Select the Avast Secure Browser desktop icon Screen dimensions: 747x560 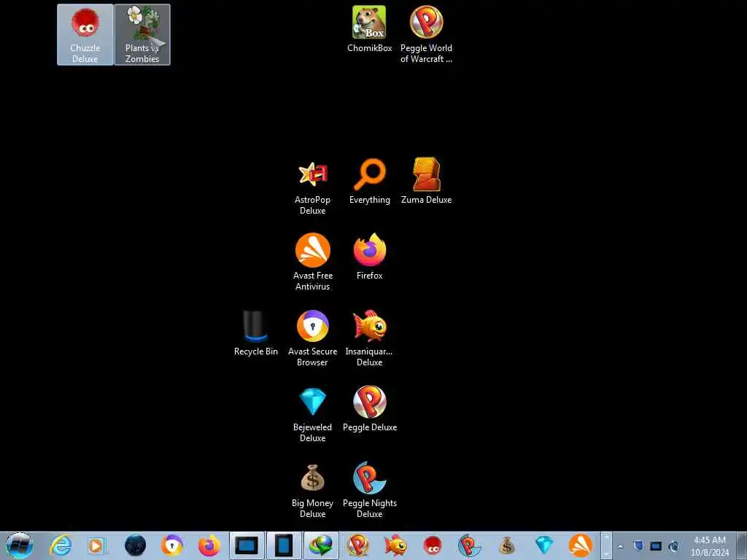[x=312, y=338]
